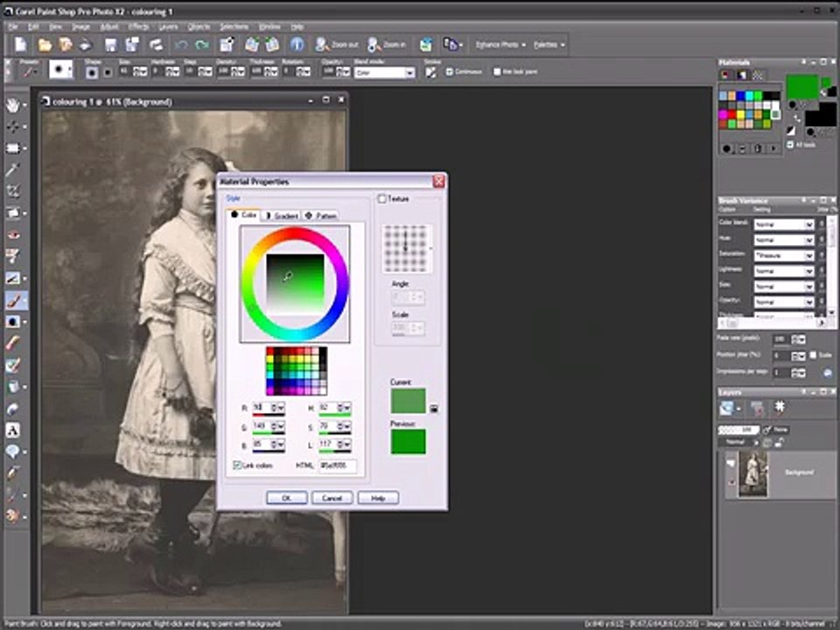Click the basic colors grid in dialog
The width and height of the screenshot is (840, 630).
pyautogui.click(x=297, y=371)
